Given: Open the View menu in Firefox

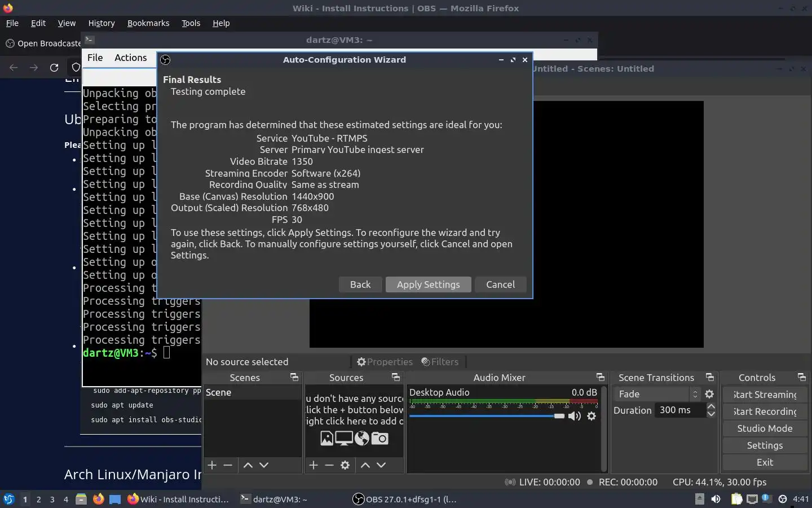Looking at the screenshot, I should [67, 23].
